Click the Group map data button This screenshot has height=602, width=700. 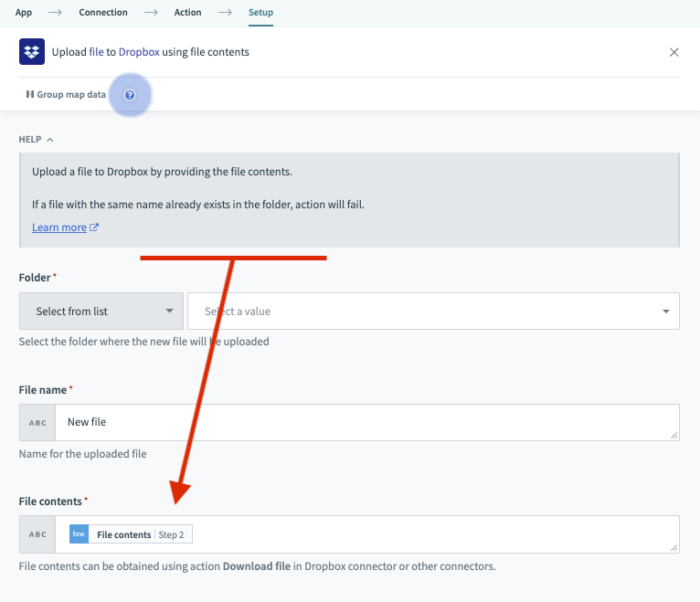(x=66, y=95)
